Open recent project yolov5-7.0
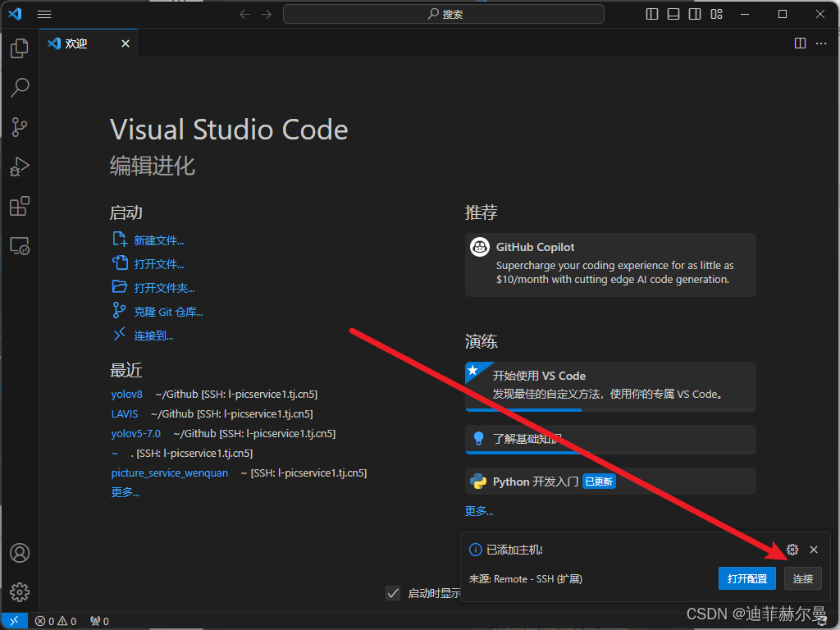Image resolution: width=840 pixels, height=630 pixels. tap(136, 433)
